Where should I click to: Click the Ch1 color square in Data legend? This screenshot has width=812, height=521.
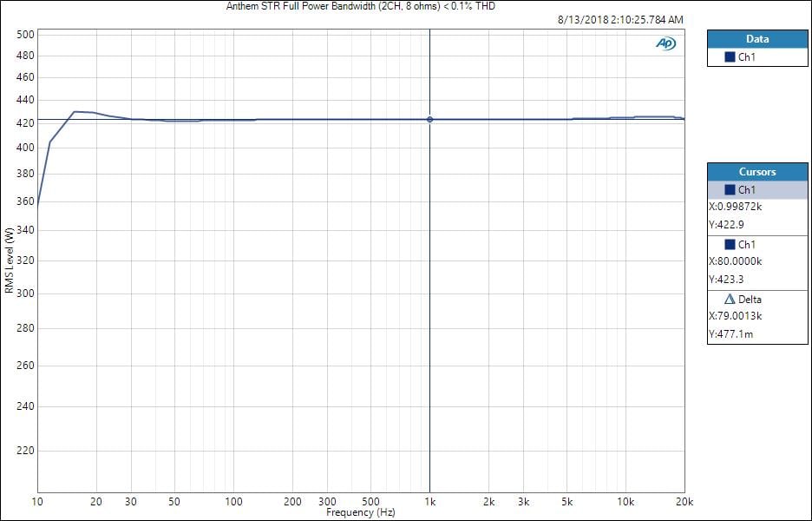(730, 57)
